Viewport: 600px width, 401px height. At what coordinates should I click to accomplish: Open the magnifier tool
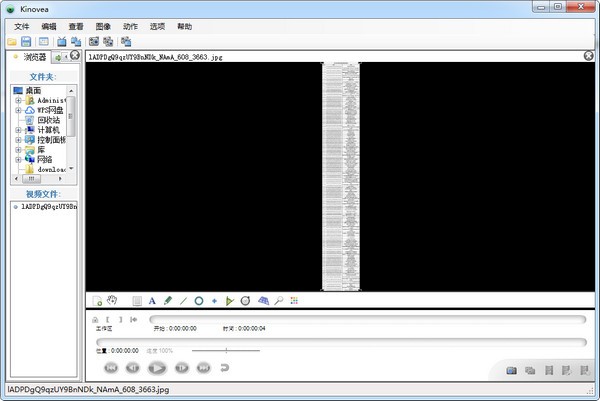point(279,301)
